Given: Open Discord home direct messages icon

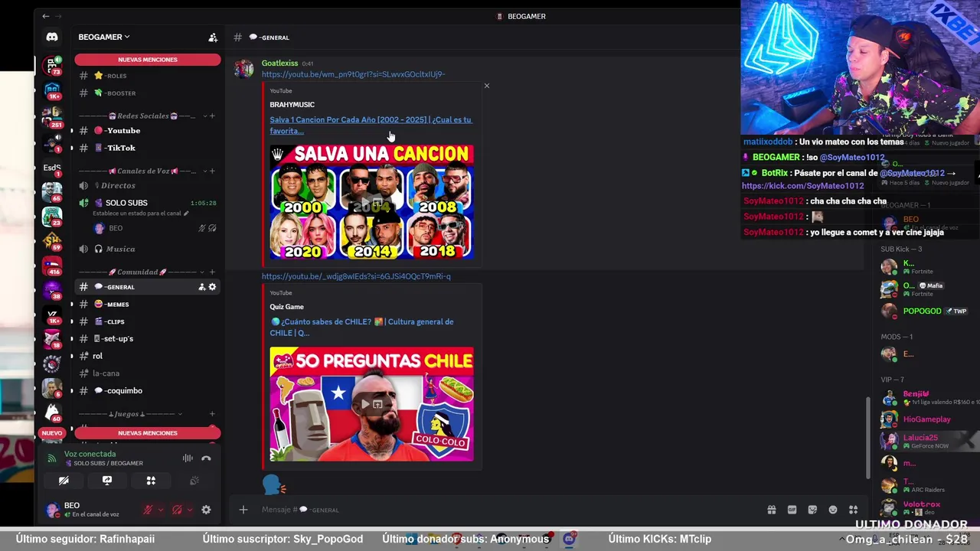Looking at the screenshot, I should click(51, 37).
